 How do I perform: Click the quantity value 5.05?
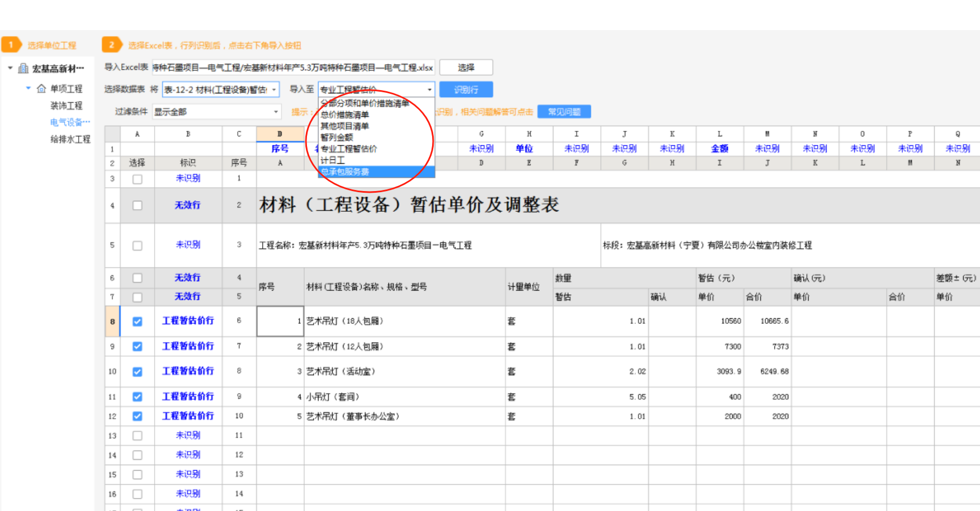(637, 397)
